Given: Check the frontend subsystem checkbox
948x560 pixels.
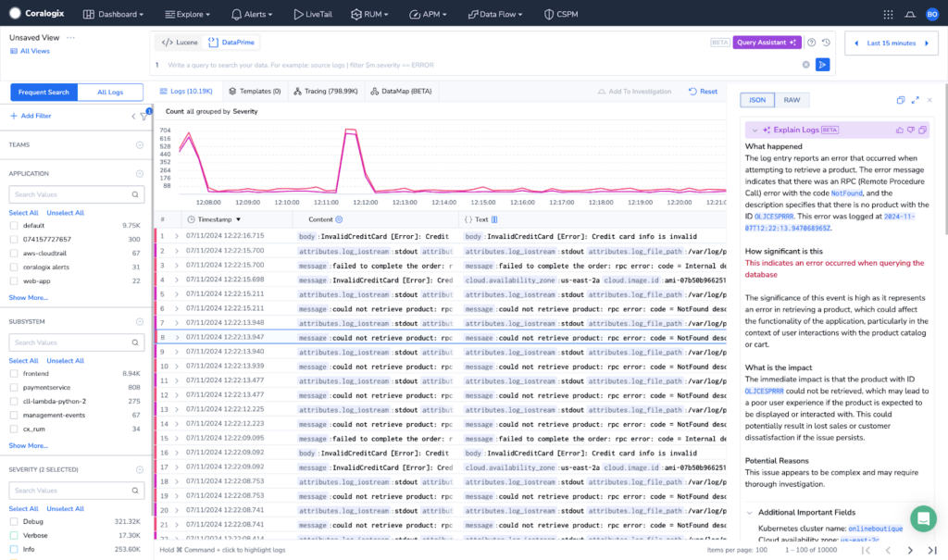Looking at the screenshot, I should [14, 374].
